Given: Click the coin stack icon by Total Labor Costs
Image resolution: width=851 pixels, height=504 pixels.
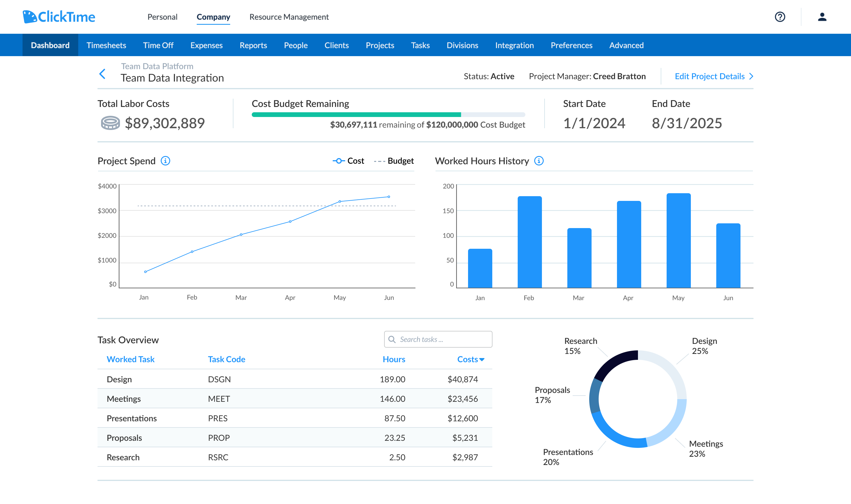Looking at the screenshot, I should pos(111,123).
